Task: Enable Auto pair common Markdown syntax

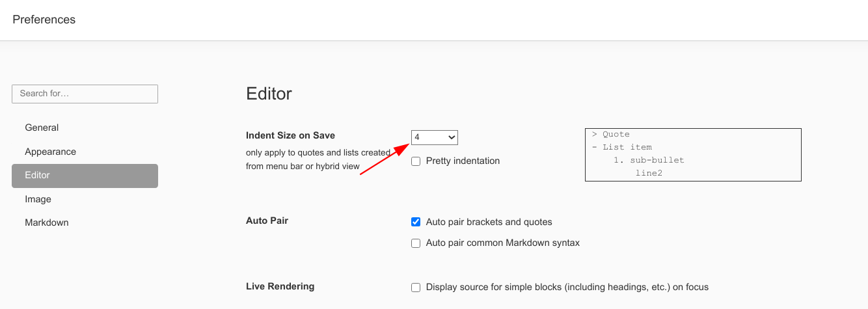Action: pyautogui.click(x=416, y=243)
